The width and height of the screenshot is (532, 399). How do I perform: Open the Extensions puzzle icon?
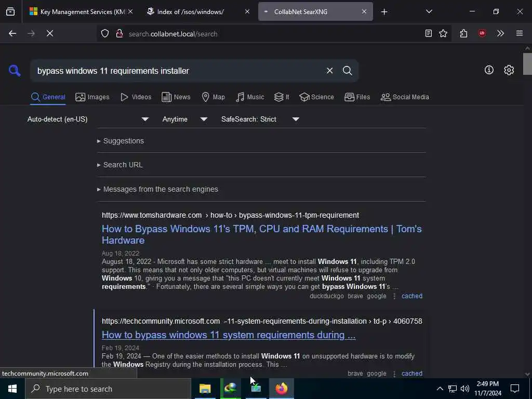click(x=463, y=33)
